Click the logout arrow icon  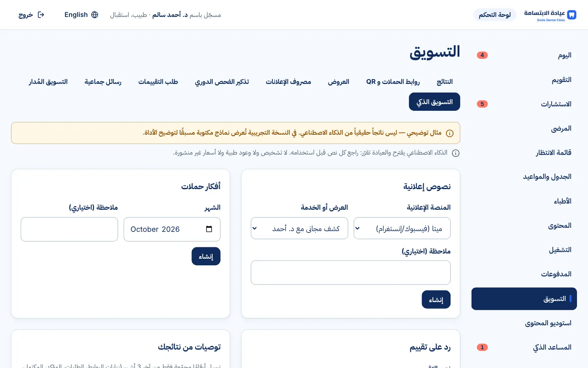pyautogui.click(x=41, y=15)
